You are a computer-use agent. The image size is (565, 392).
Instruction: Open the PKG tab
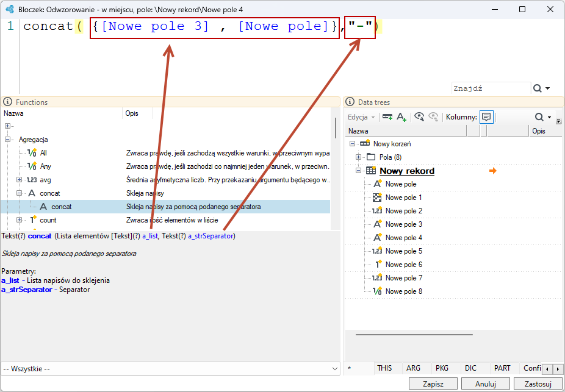pos(442,368)
